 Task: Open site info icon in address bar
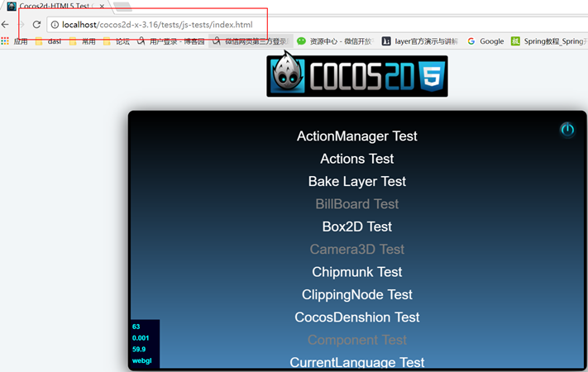pyautogui.click(x=55, y=25)
